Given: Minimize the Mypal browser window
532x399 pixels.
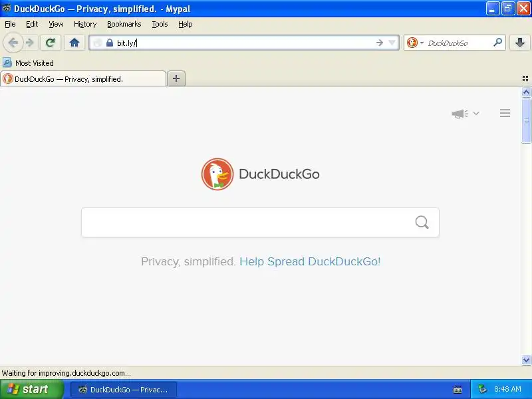Looking at the screenshot, I should (493, 9).
